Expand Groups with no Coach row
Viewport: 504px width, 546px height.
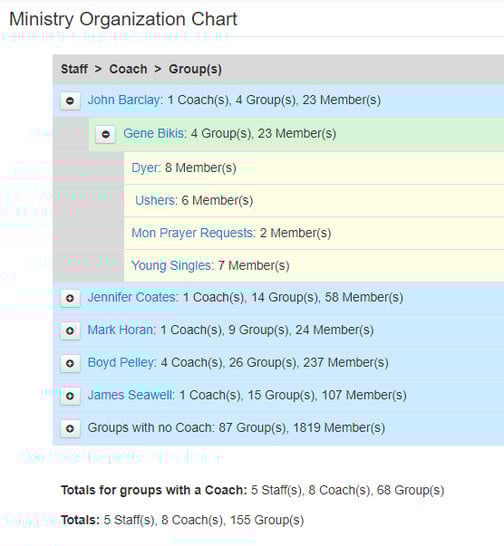pos(70,428)
